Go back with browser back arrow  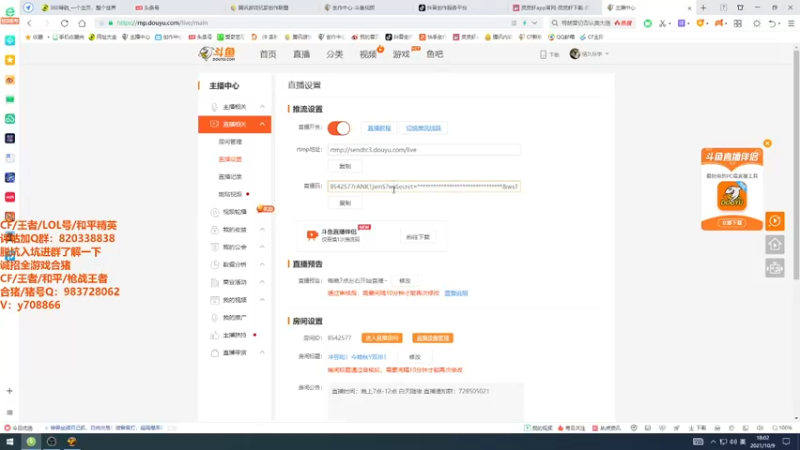30,23
